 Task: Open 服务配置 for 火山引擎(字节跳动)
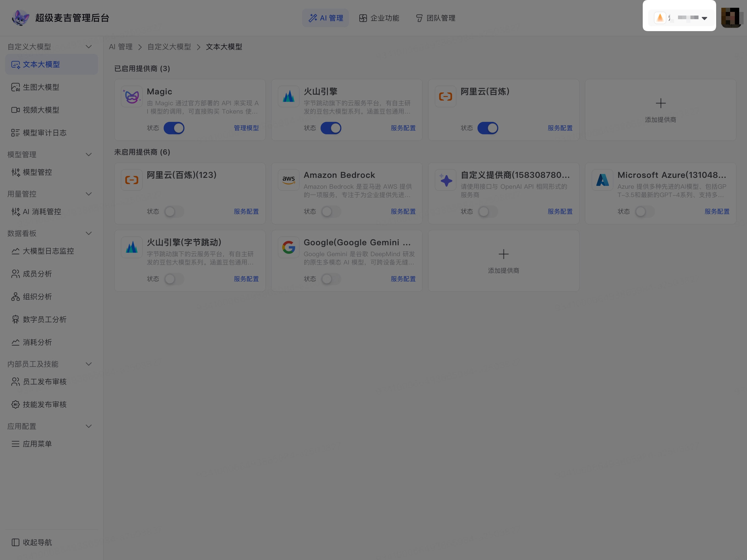tap(246, 279)
